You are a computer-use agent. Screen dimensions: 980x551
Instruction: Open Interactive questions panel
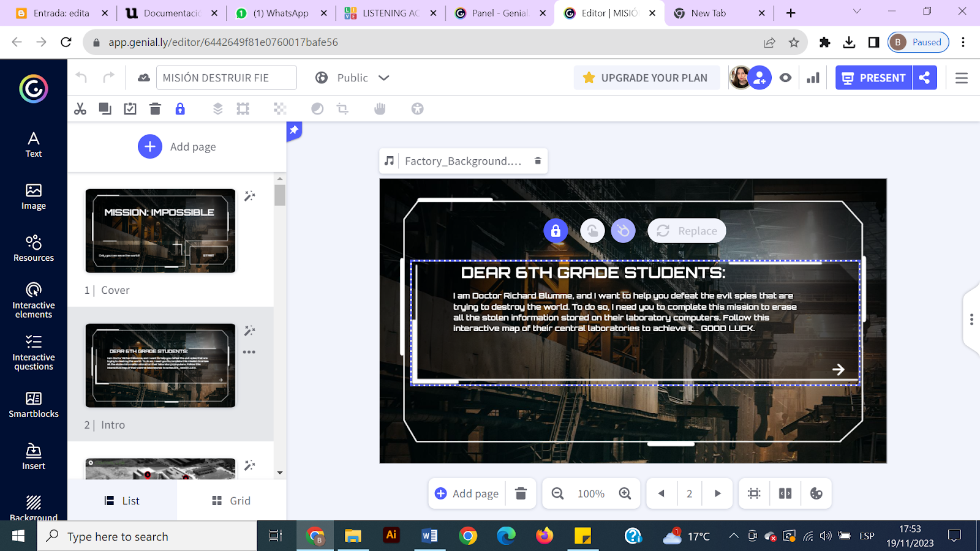(34, 353)
